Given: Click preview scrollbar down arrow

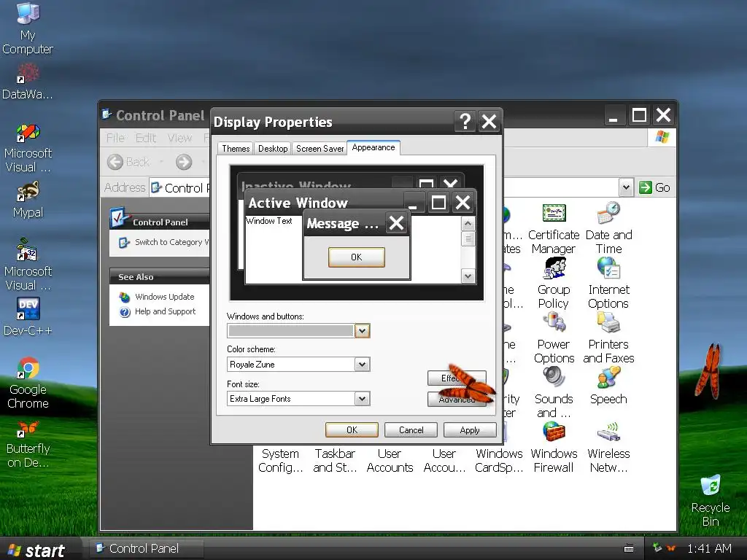Looking at the screenshot, I should [468, 276].
